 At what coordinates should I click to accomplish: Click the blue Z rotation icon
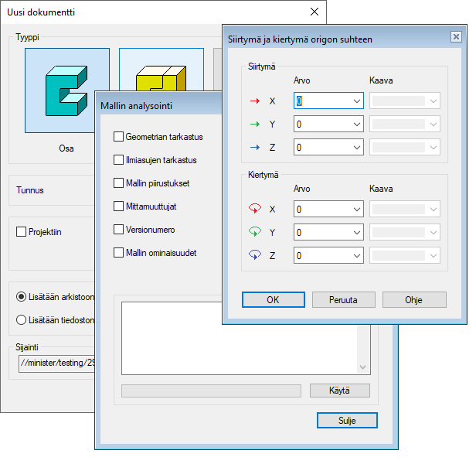pyautogui.click(x=254, y=254)
